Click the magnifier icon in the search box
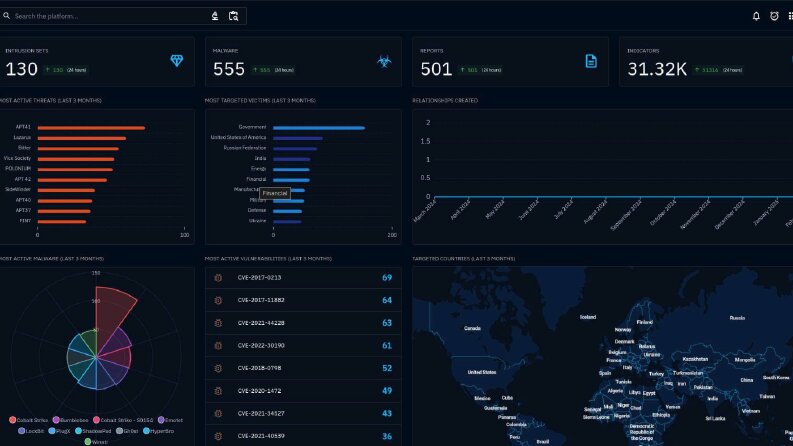793x446 pixels. click(7, 16)
